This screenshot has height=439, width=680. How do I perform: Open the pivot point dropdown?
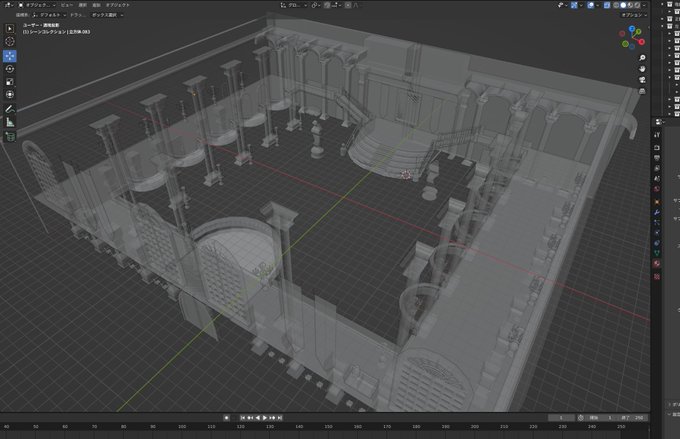[x=316, y=5]
